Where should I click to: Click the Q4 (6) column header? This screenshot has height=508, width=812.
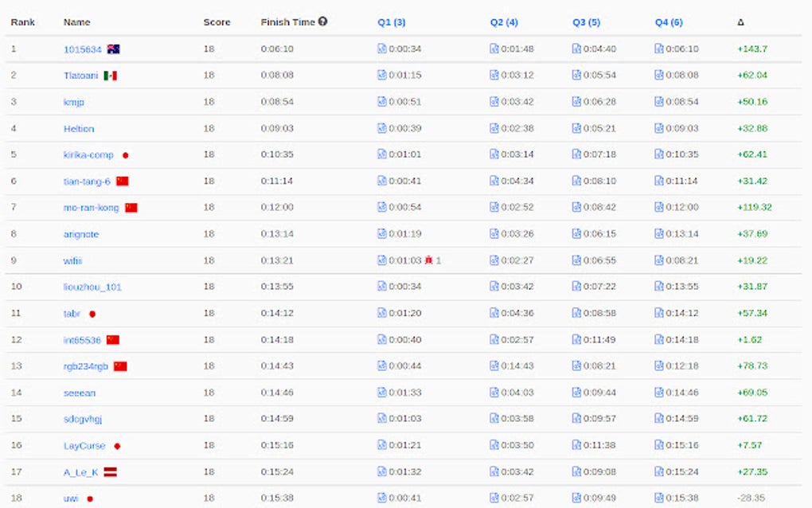pos(667,21)
